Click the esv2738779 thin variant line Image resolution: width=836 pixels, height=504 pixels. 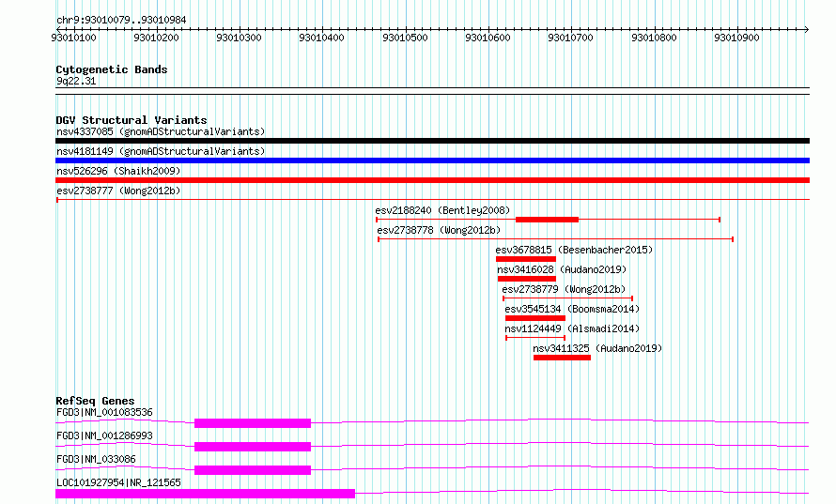click(x=567, y=298)
